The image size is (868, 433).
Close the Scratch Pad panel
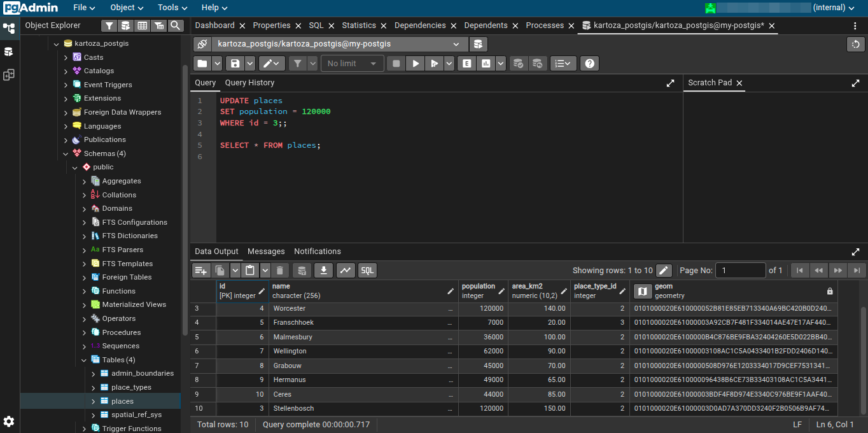click(739, 83)
